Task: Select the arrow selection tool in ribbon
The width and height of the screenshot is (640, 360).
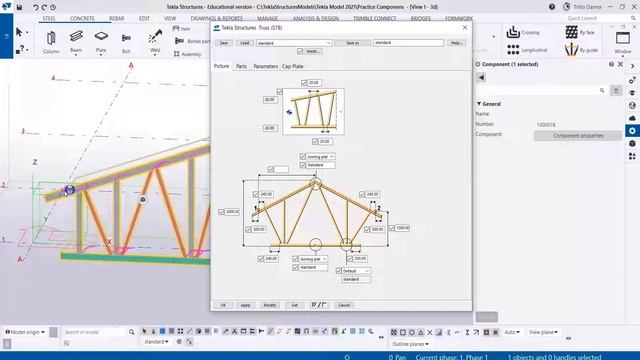Action: (x=19, y=32)
